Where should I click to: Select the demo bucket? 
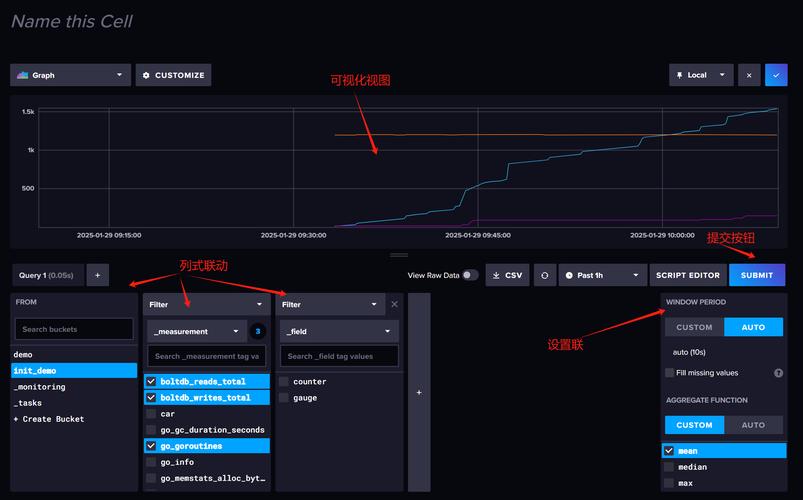[74, 355]
